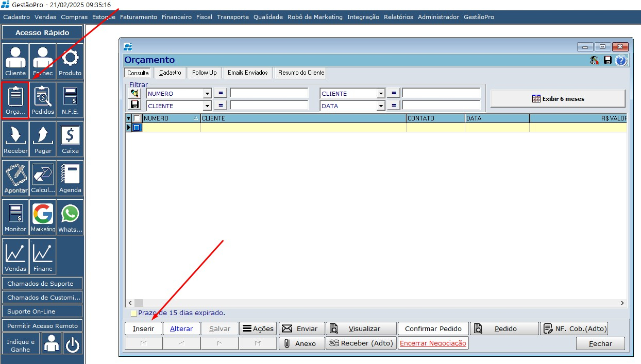Open Cliente quick access icon

(x=15, y=61)
